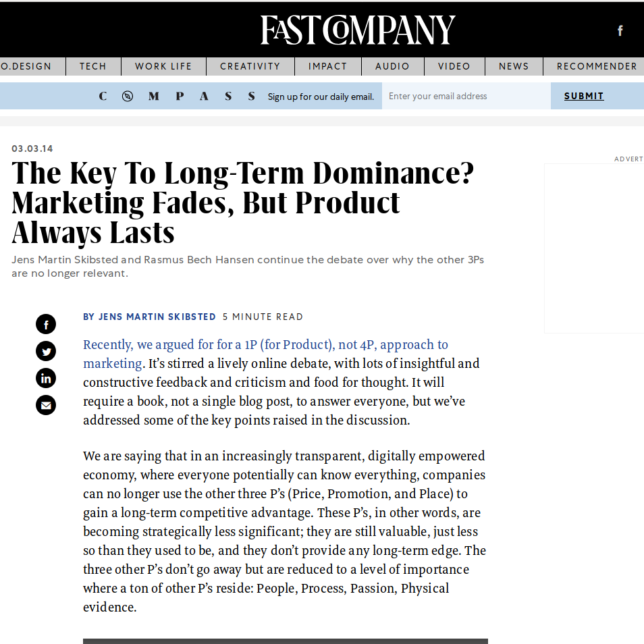
Task: Go to Video section
Action: 454,67
